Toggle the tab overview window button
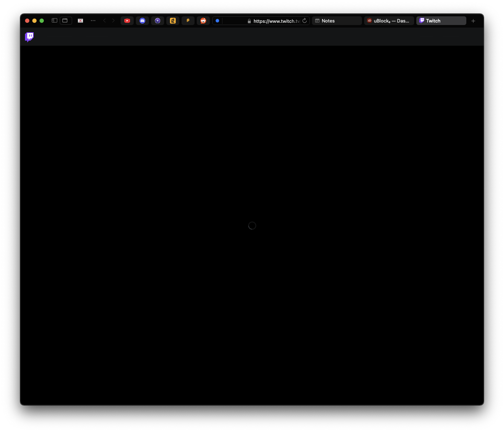Screen dimensions: 504x432 pyautogui.click(x=65, y=21)
